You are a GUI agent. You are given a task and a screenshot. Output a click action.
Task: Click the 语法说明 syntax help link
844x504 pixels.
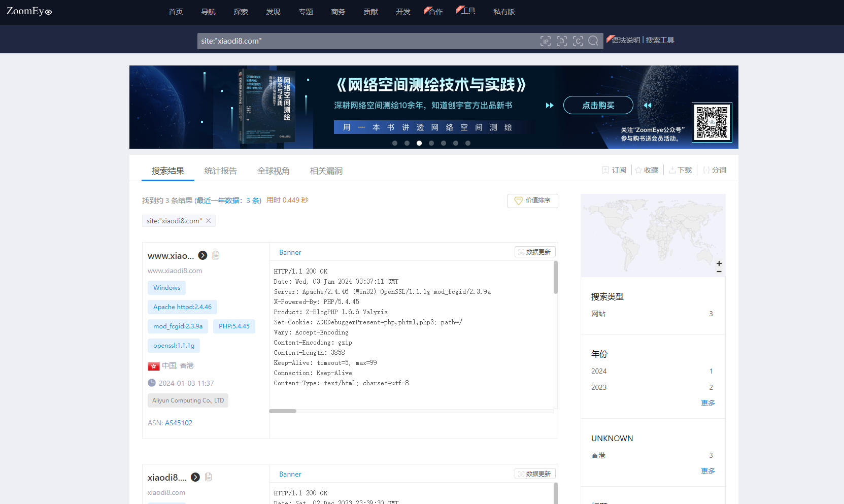(626, 40)
